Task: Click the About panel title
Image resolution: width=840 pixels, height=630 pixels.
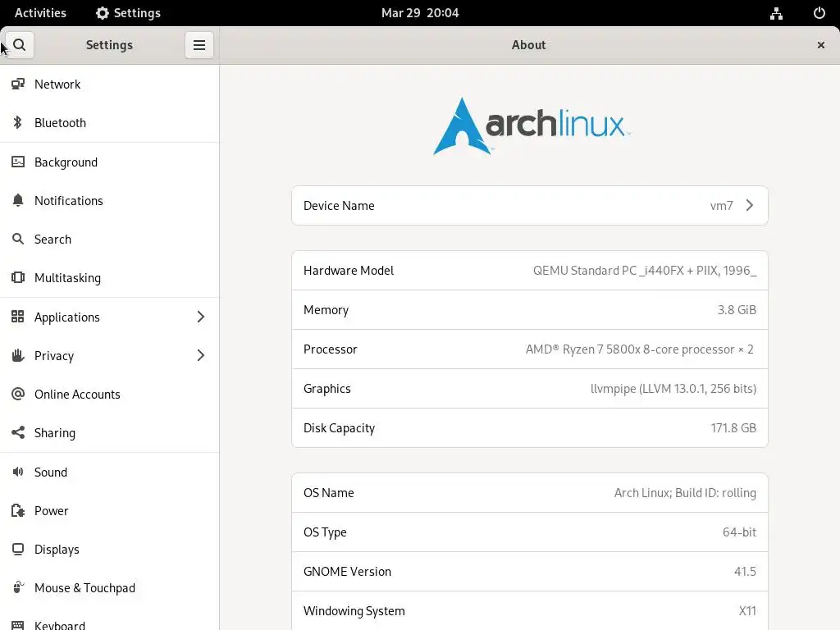Action: point(528,45)
